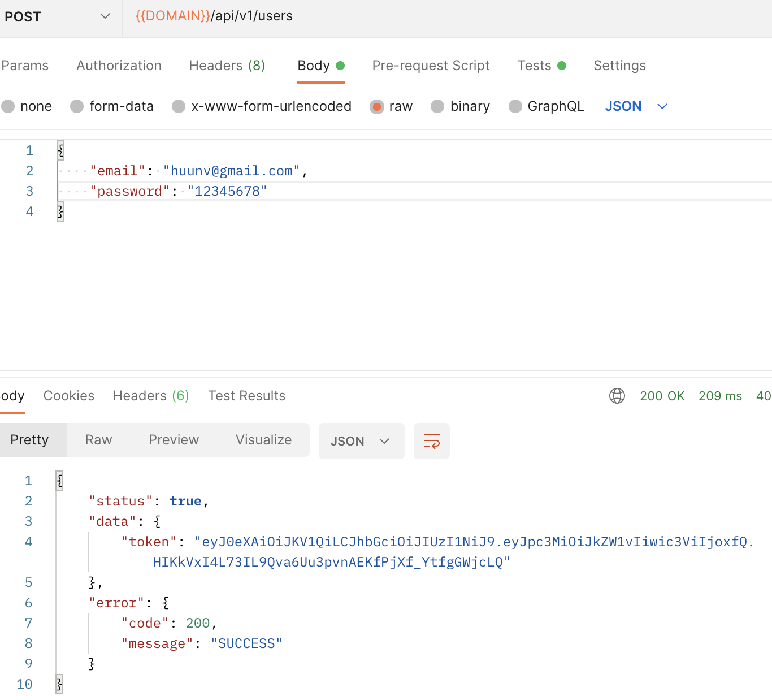The image size is (772, 700).
Task: Click the network globe icon
Action: [x=617, y=396]
